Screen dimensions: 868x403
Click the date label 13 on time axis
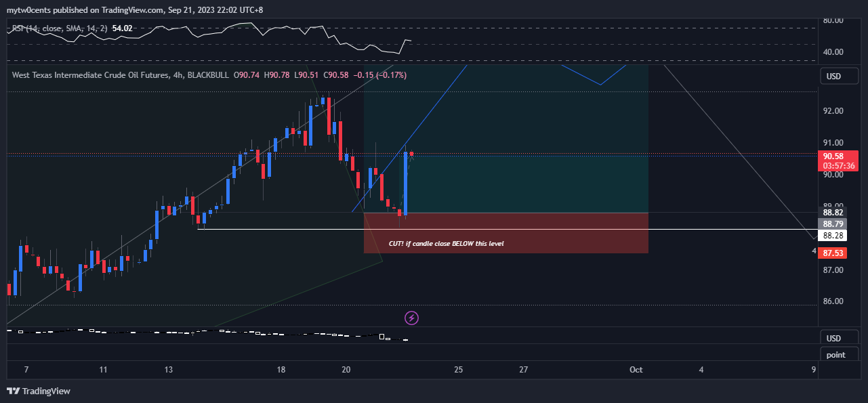169,370
